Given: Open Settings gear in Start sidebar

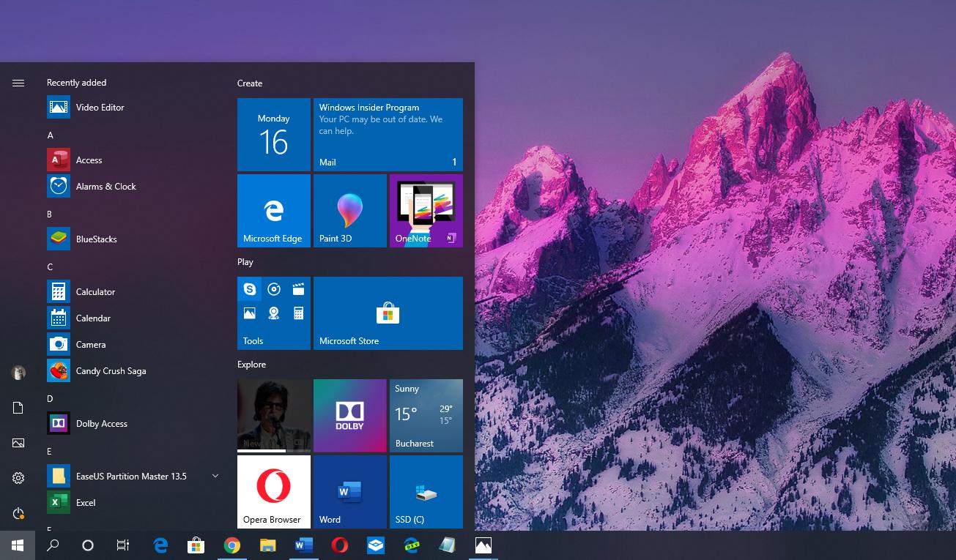Looking at the screenshot, I should point(18,478).
